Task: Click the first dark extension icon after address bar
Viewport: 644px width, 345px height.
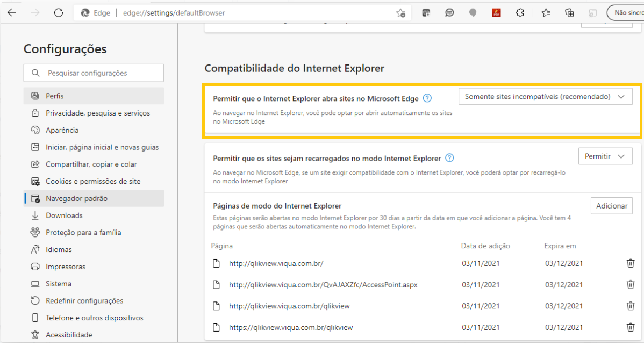Action: (x=426, y=13)
